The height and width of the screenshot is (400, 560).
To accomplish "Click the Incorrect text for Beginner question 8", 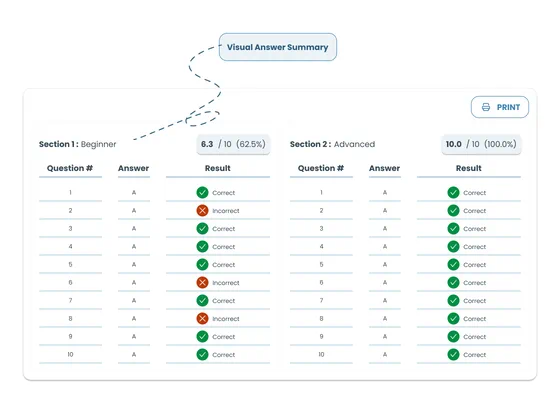I will [x=226, y=319].
